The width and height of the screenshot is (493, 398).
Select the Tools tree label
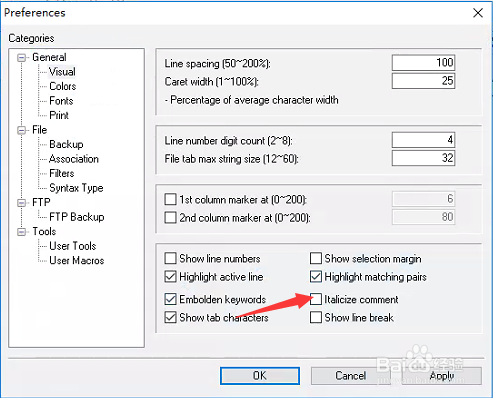click(44, 231)
